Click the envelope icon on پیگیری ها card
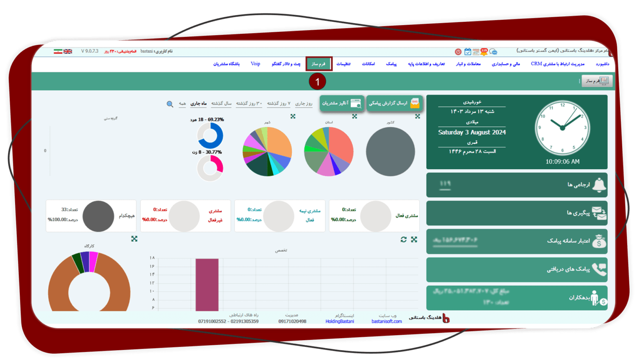 tap(599, 213)
